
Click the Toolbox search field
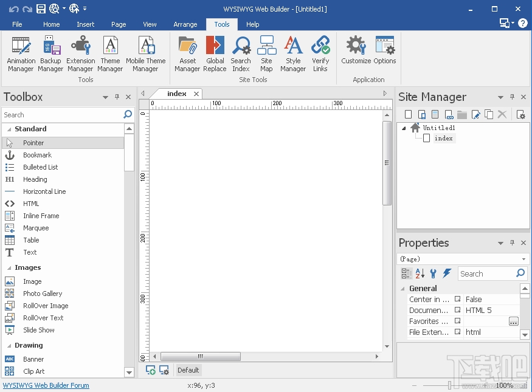point(61,114)
